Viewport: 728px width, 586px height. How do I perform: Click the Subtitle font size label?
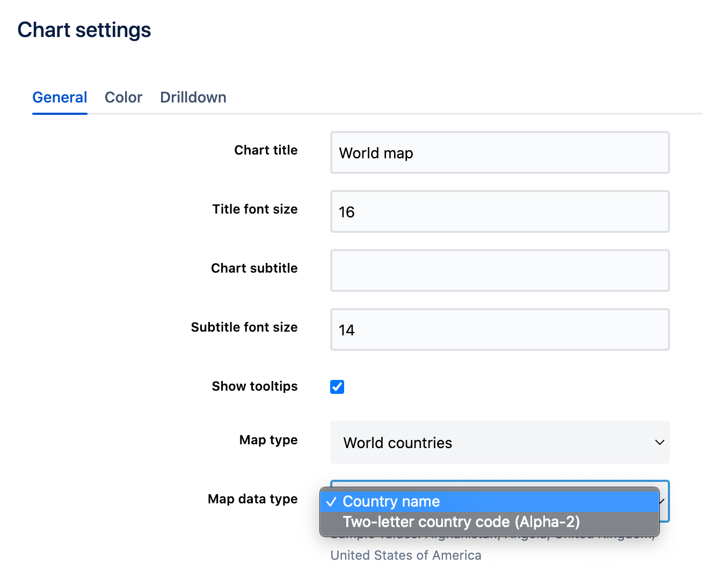244,327
